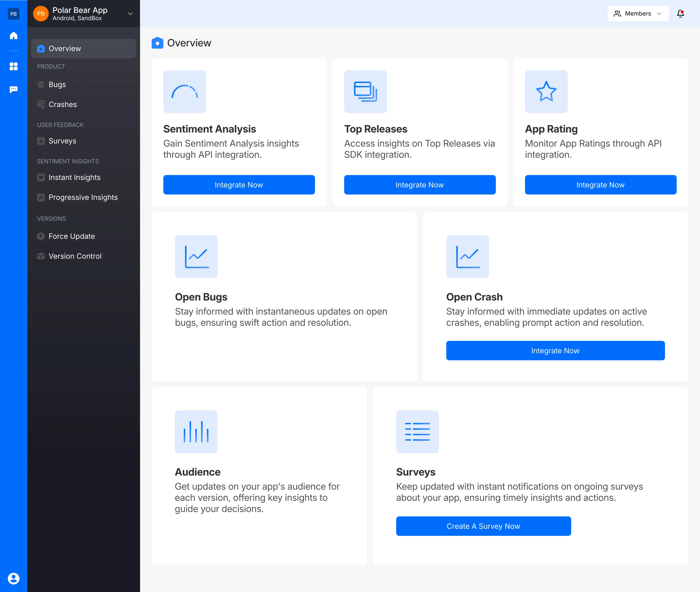Click Integrate Now under Top Releases

(x=420, y=185)
